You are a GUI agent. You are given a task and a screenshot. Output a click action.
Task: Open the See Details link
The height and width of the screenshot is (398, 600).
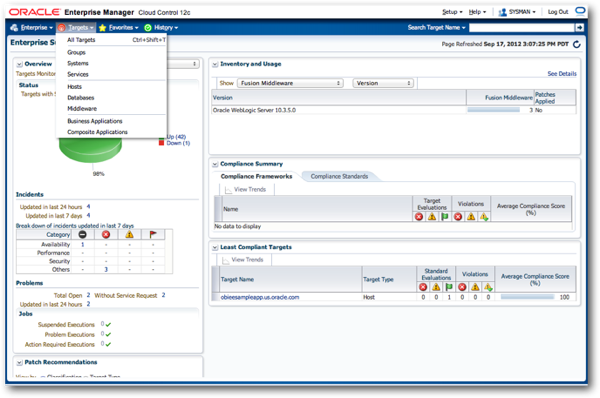click(x=562, y=74)
